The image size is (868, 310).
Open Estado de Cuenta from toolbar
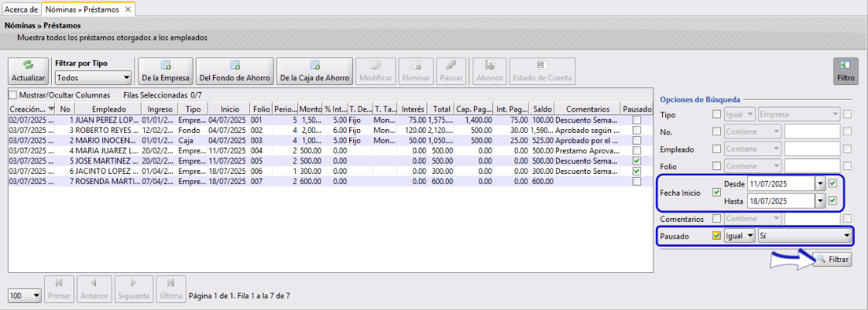pyautogui.click(x=543, y=71)
